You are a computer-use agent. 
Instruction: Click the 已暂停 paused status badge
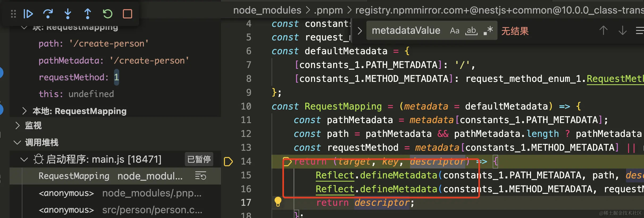(199, 160)
